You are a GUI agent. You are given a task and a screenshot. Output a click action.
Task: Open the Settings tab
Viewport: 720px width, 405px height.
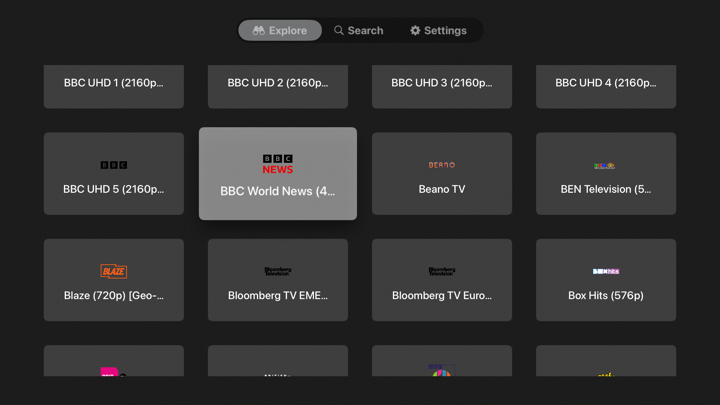(439, 30)
